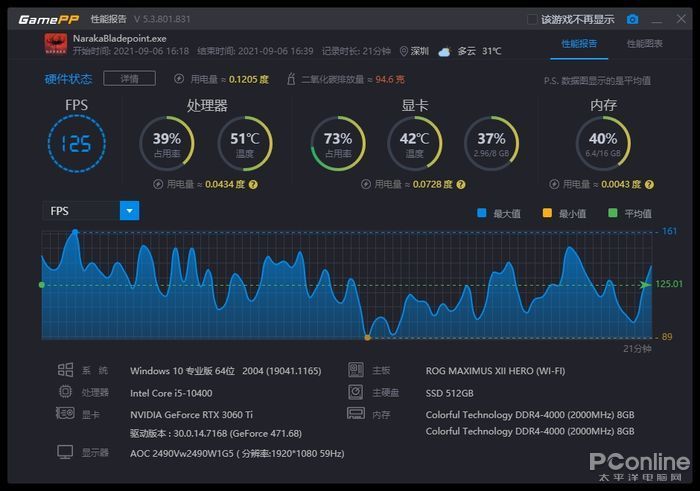
Task: Click the 94.6 克 carbon emission value
Action: (390, 79)
